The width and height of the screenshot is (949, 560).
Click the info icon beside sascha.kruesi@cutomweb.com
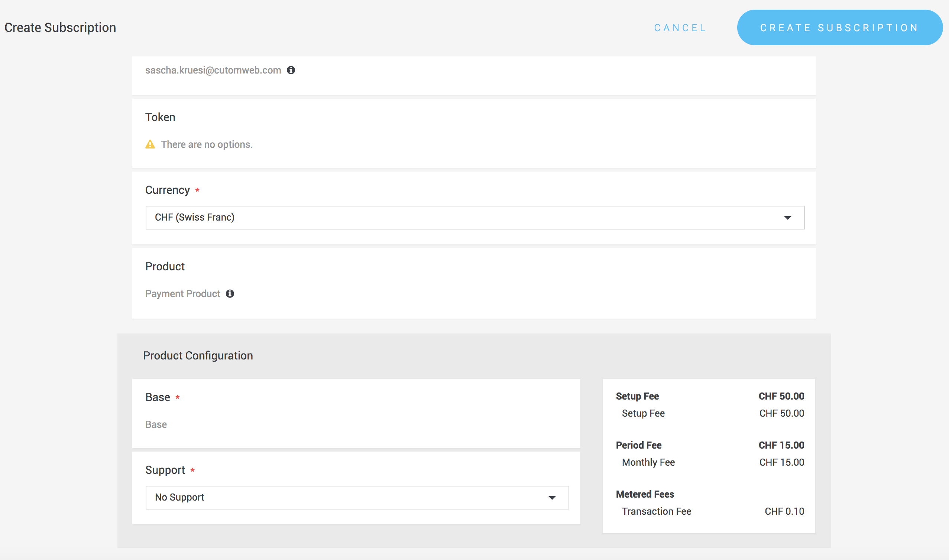coord(291,70)
